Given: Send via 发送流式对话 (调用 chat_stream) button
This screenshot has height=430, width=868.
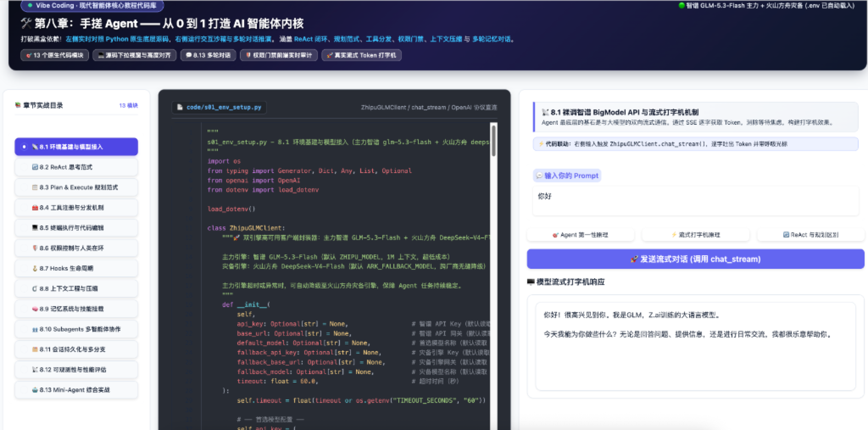Looking at the screenshot, I should pos(696,259).
